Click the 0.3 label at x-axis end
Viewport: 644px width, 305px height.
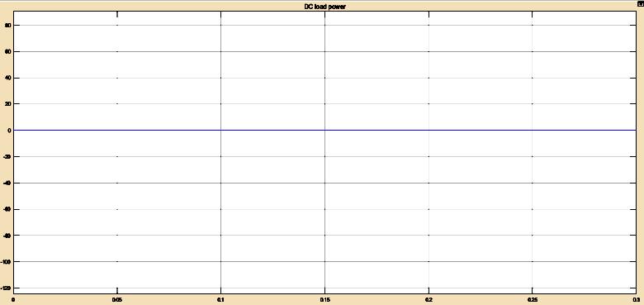coord(636,300)
